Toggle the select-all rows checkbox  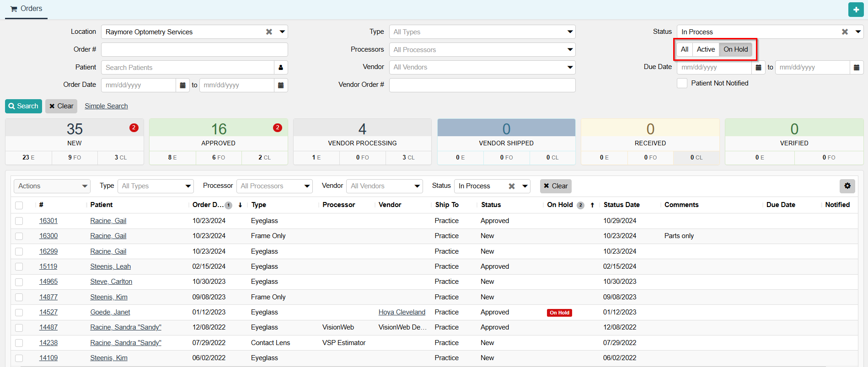(19, 205)
